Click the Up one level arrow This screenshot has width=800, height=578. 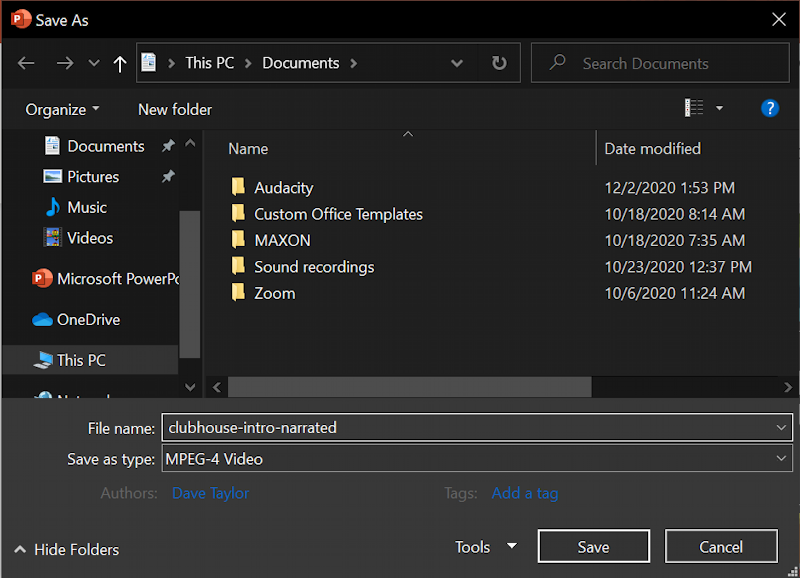pos(120,63)
